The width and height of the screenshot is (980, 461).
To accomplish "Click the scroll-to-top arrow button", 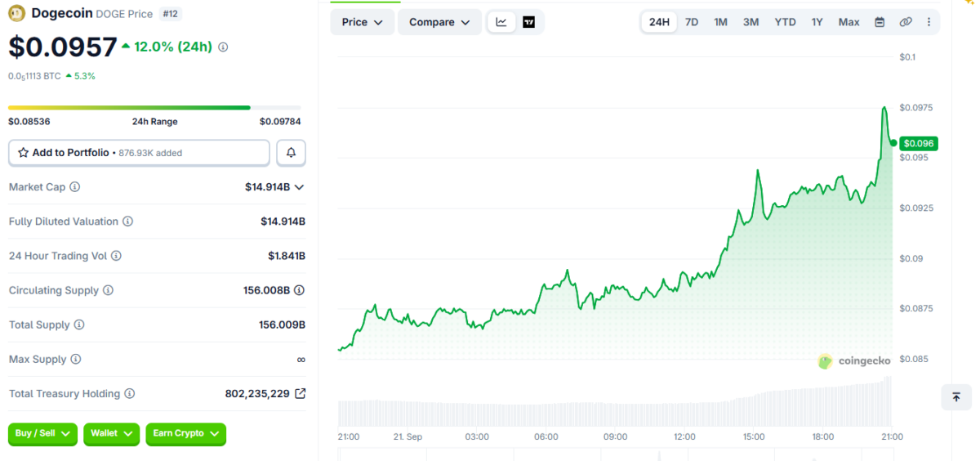I will coord(956,397).
